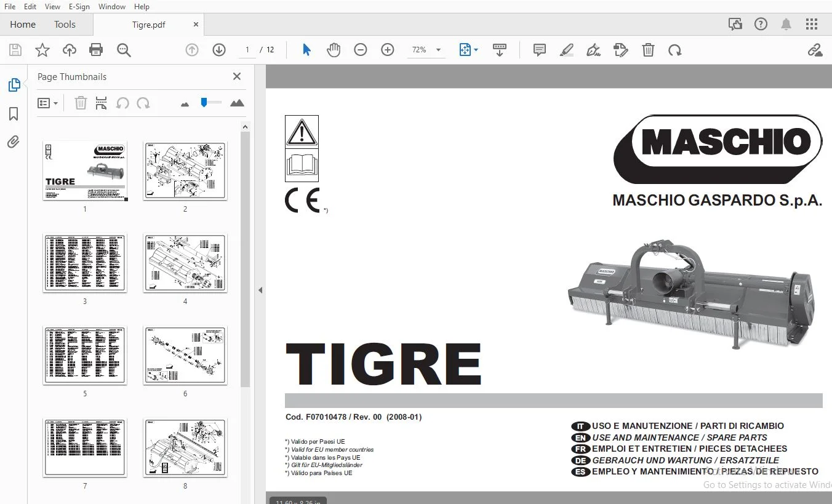Print the document using the printer icon
The height and width of the screenshot is (504, 832).
point(96,50)
